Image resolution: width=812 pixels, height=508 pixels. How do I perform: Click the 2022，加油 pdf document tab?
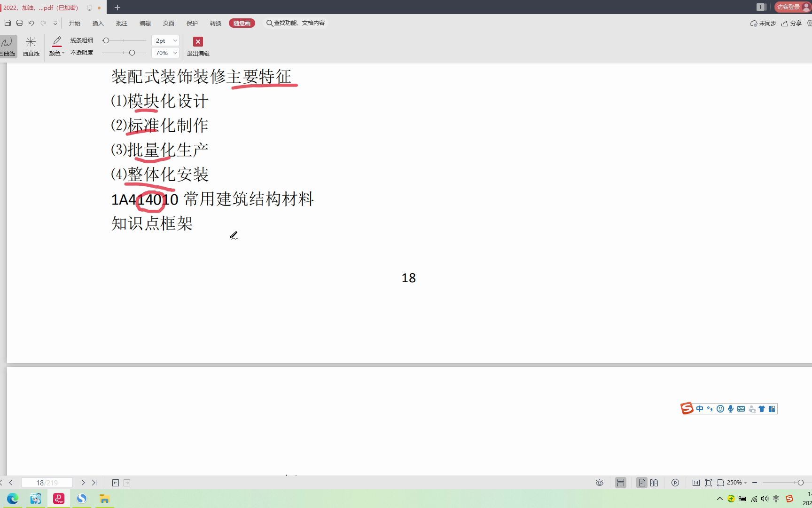pos(41,8)
